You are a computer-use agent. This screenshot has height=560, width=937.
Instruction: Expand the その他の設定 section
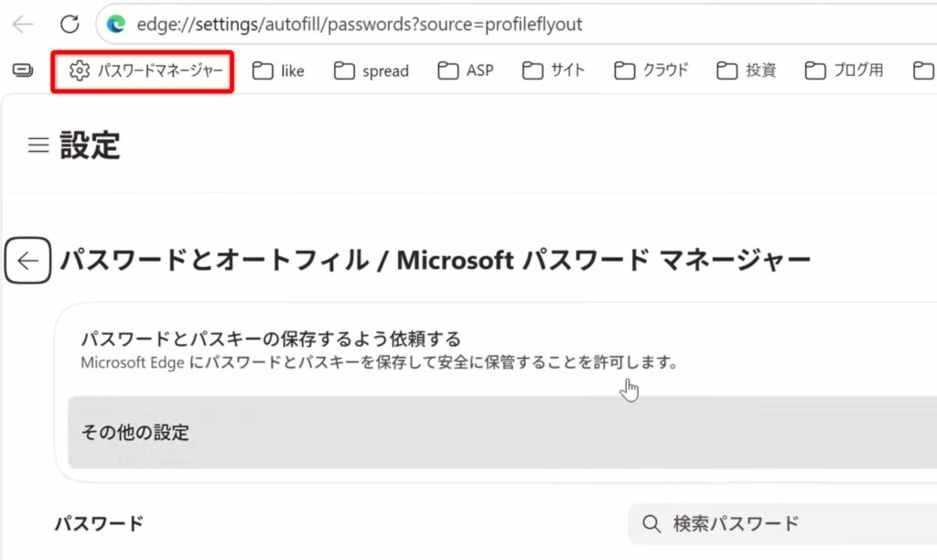tap(502, 432)
